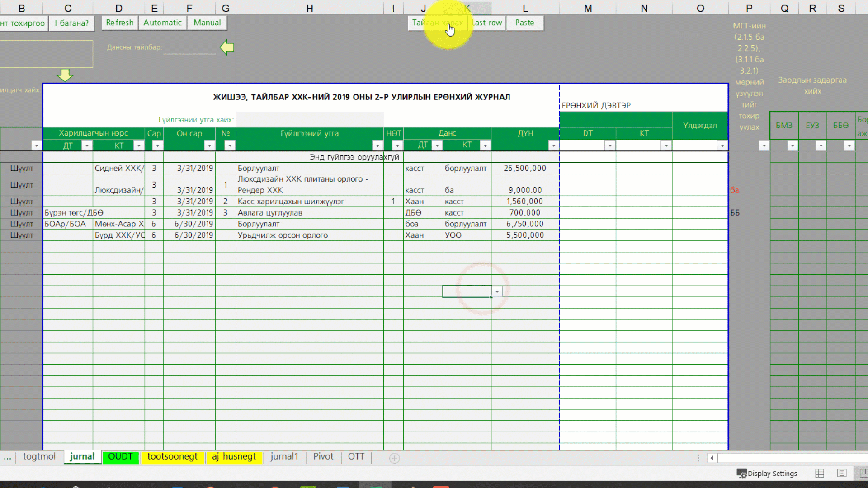Click the Last row button
This screenshot has width=868, height=488.
tap(486, 23)
